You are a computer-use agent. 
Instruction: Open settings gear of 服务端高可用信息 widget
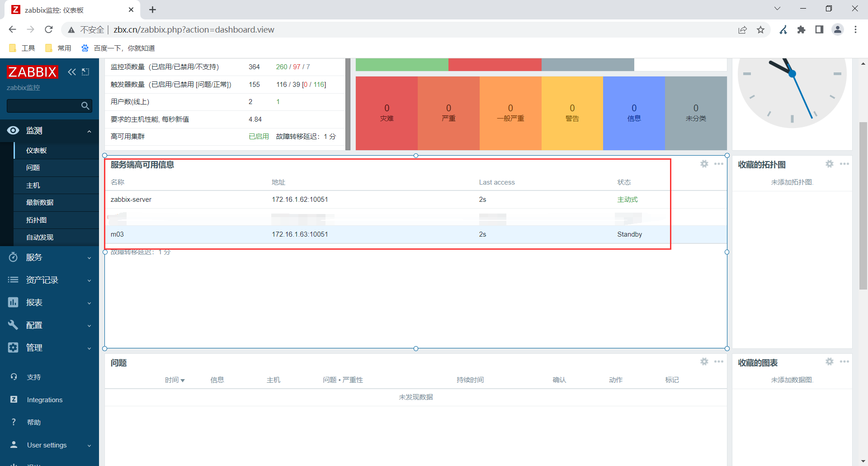click(704, 164)
